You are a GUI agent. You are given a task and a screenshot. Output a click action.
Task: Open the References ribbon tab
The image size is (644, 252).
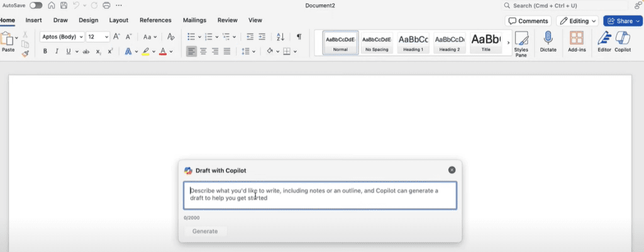pos(155,20)
